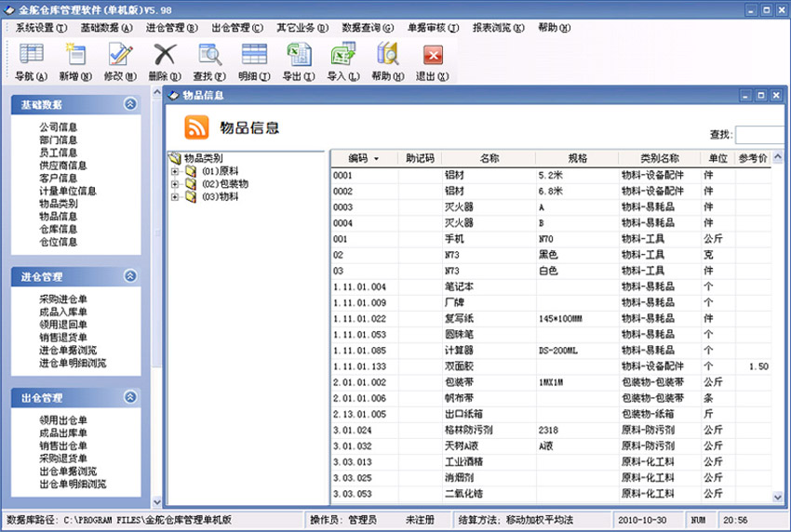Sort by the 名称 column header
Image resolution: width=791 pixels, height=532 pixels.
[x=489, y=158]
